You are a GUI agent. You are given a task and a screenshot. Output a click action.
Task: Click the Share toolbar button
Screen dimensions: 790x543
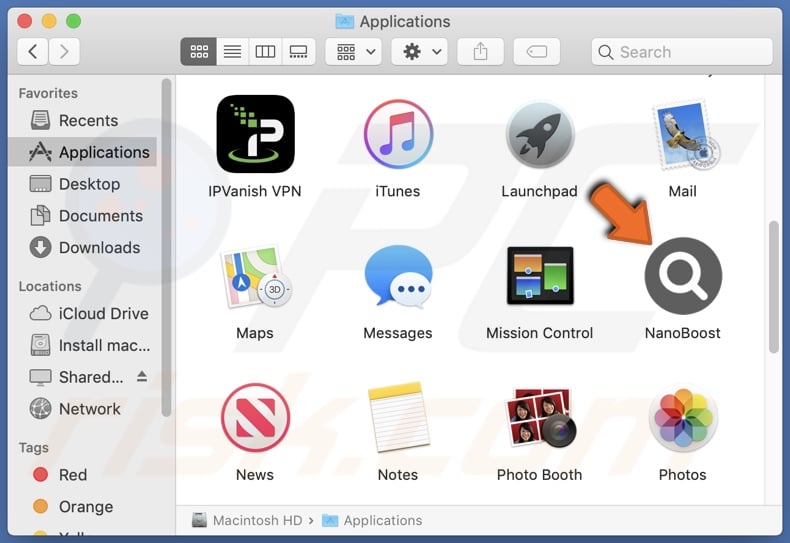tap(480, 51)
